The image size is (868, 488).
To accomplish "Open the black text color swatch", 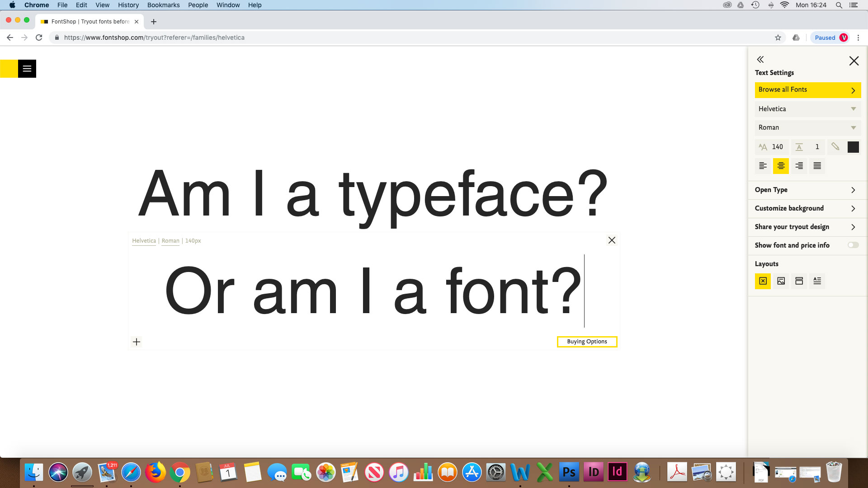I will click(854, 146).
